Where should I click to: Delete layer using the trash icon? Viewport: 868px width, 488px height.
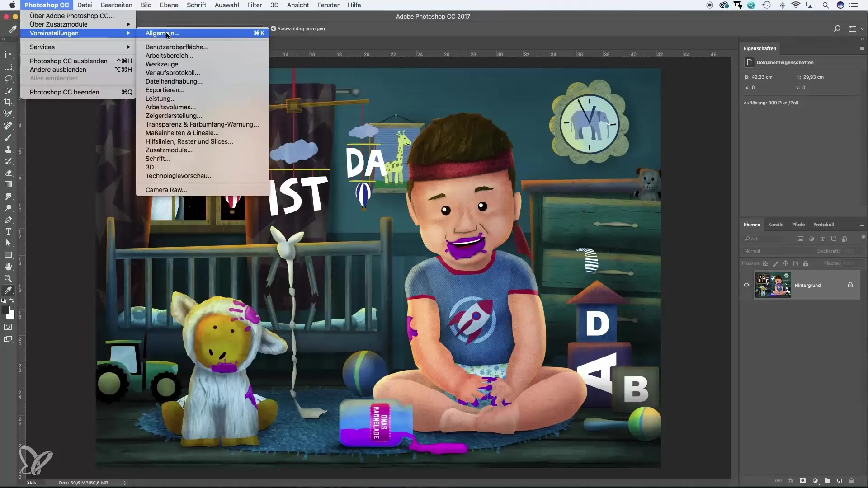pos(851,481)
